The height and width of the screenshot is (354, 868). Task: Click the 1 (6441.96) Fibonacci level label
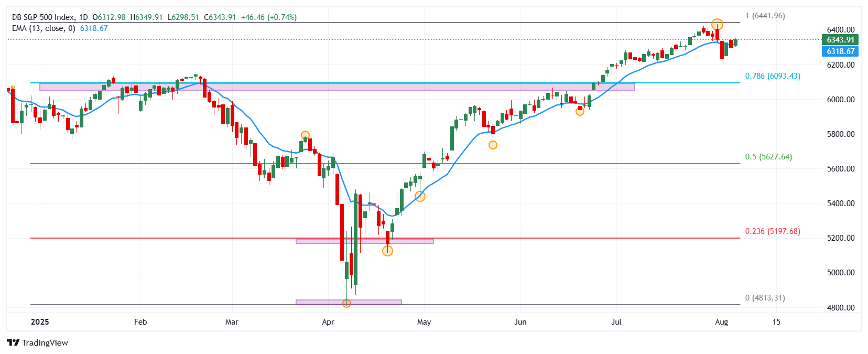[765, 16]
